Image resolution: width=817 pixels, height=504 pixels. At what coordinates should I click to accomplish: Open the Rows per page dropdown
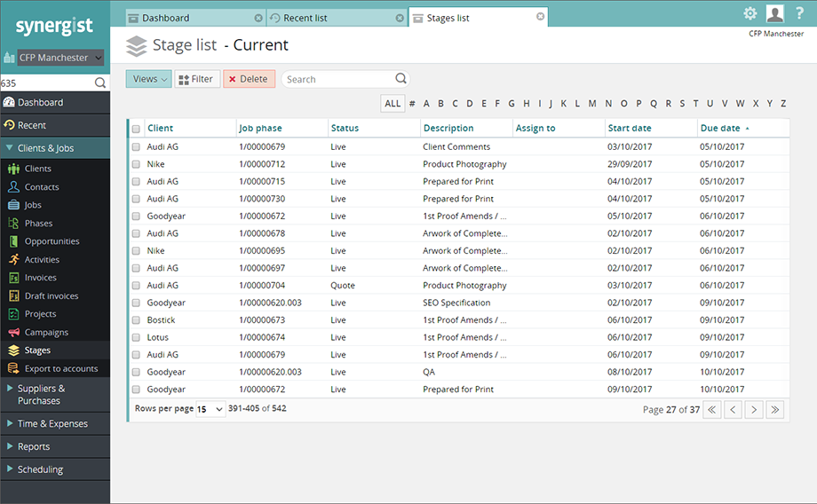pos(210,409)
